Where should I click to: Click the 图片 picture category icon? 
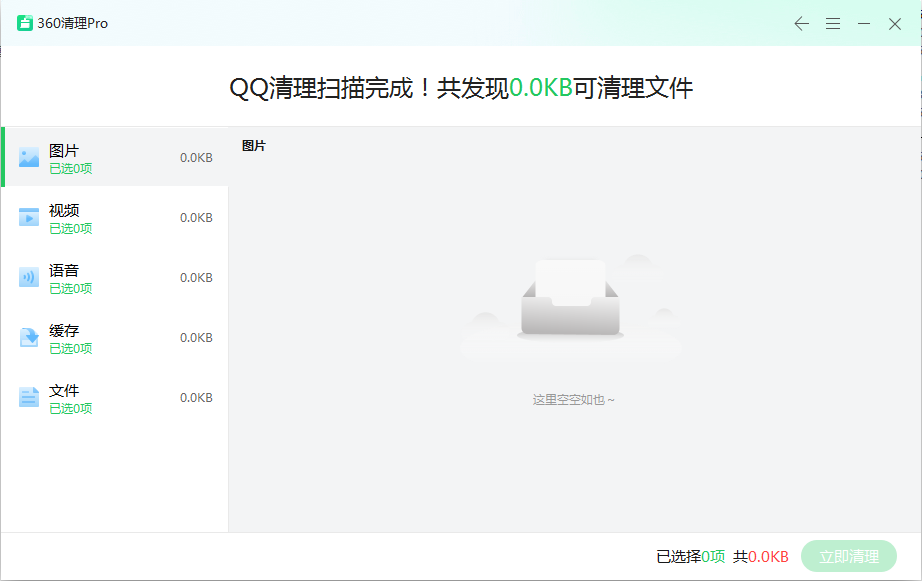pos(29,157)
